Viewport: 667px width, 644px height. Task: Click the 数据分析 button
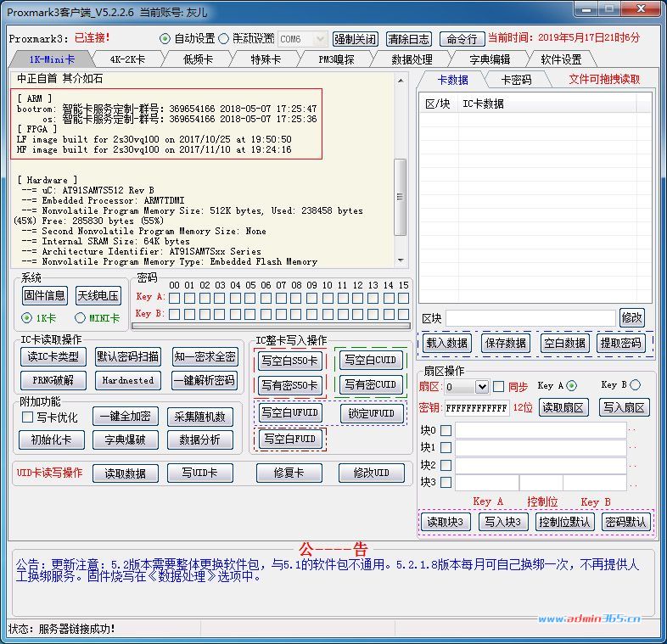pyautogui.click(x=200, y=440)
